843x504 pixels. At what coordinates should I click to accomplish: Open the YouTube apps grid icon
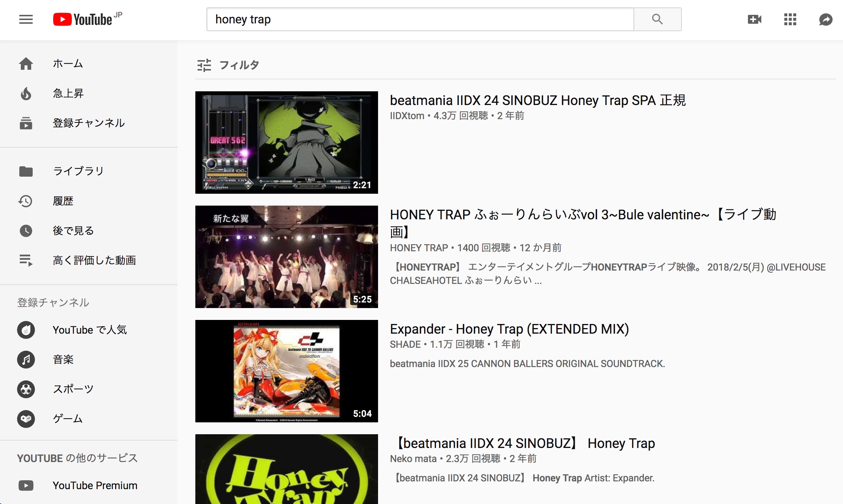[790, 19]
